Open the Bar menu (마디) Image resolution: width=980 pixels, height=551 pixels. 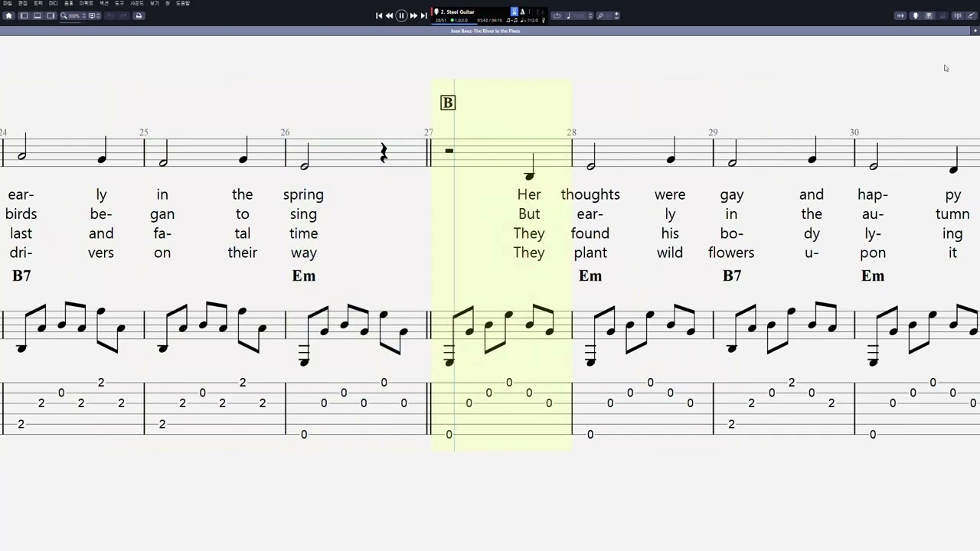[x=53, y=3]
